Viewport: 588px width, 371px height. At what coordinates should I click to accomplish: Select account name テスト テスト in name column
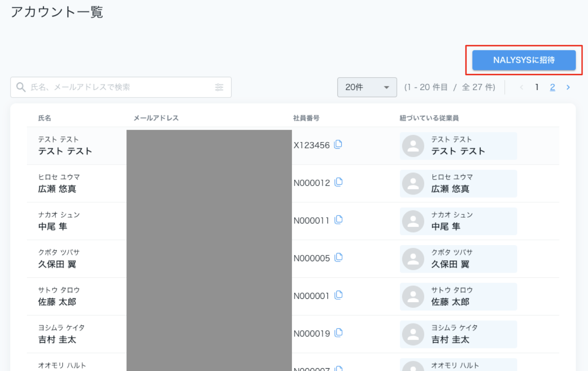click(x=65, y=151)
